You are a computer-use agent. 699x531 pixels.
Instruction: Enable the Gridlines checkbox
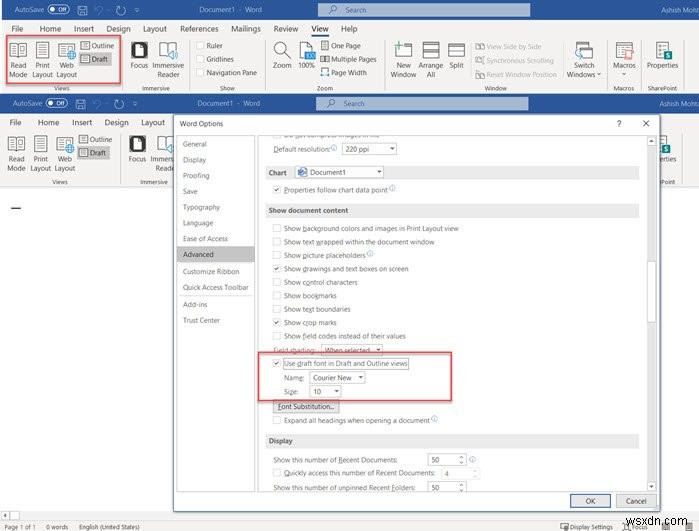pos(200,59)
